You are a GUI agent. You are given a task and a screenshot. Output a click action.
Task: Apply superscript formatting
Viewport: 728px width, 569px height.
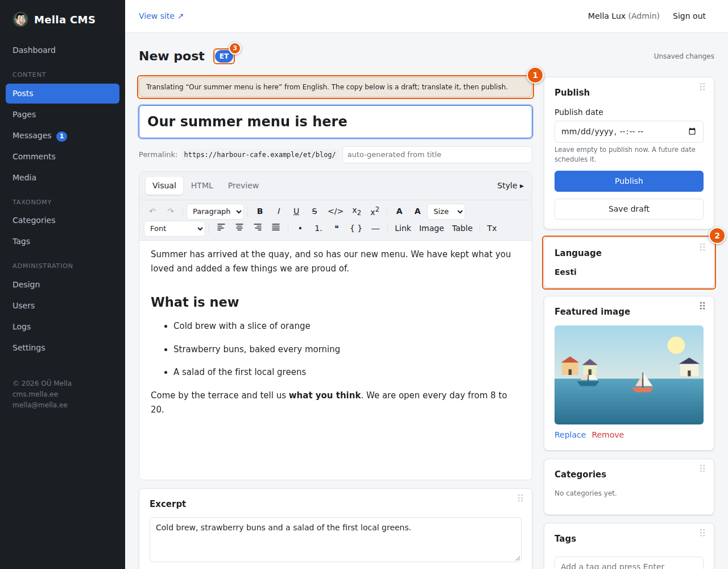(x=375, y=211)
